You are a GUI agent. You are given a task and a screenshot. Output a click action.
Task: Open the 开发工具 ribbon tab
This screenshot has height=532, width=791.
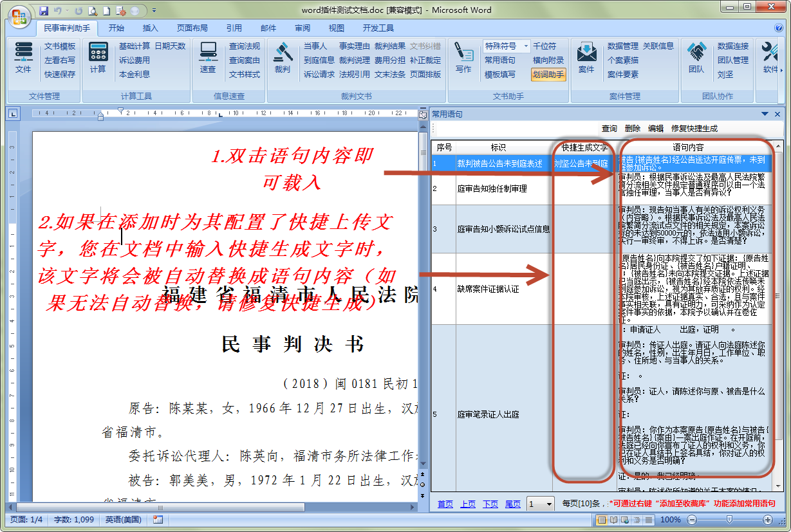pyautogui.click(x=378, y=28)
